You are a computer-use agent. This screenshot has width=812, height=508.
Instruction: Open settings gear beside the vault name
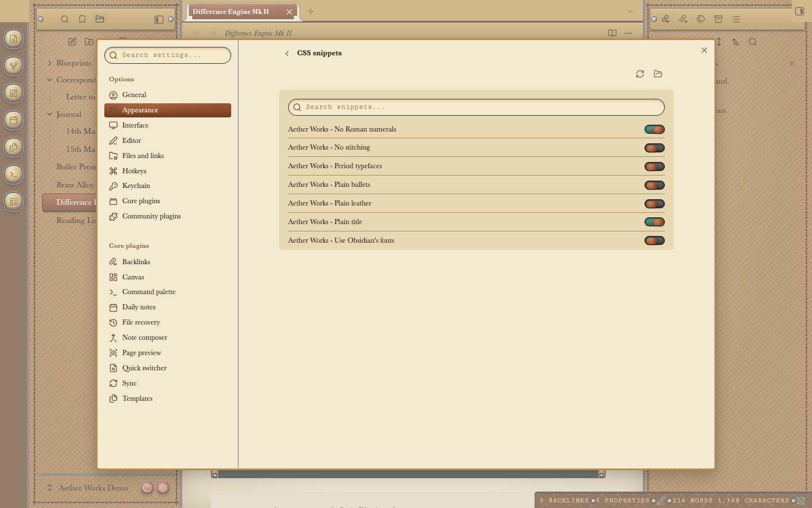163,488
